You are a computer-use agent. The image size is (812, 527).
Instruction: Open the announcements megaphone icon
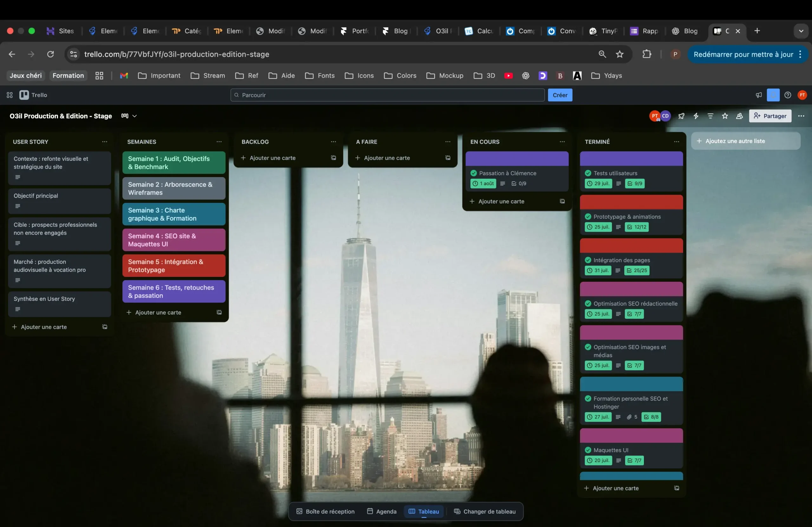759,95
